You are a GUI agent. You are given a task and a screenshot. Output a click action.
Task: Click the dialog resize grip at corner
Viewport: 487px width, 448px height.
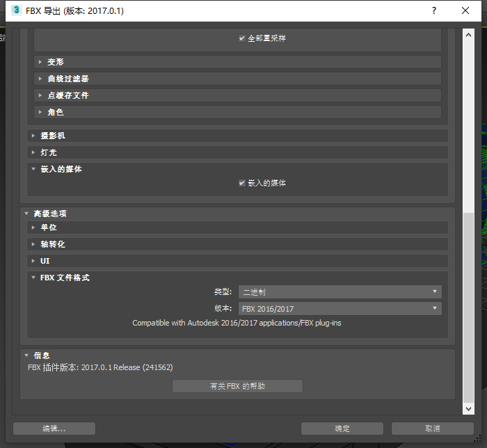tap(478, 439)
